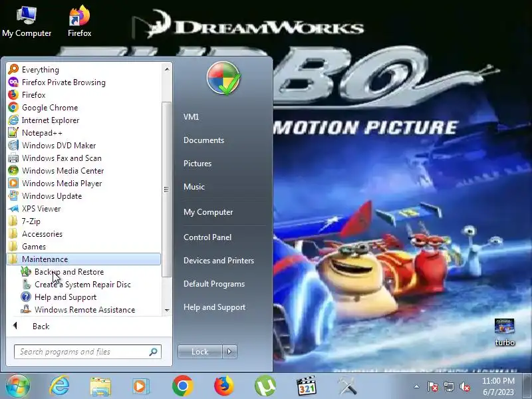Open the turbo desktop file
The width and height of the screenshot is (532, 399).
coord(505,332)
